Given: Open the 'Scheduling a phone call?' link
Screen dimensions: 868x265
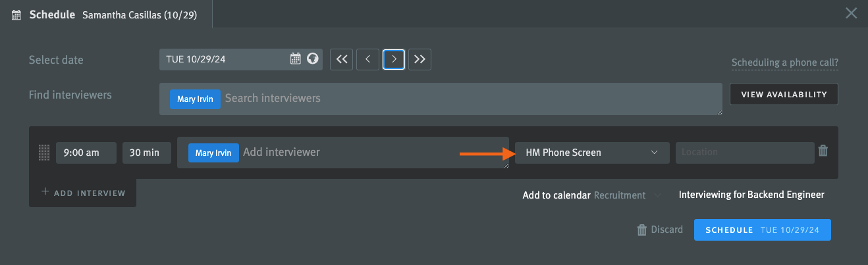Looking at the screenshot, I should coord(785,63).
